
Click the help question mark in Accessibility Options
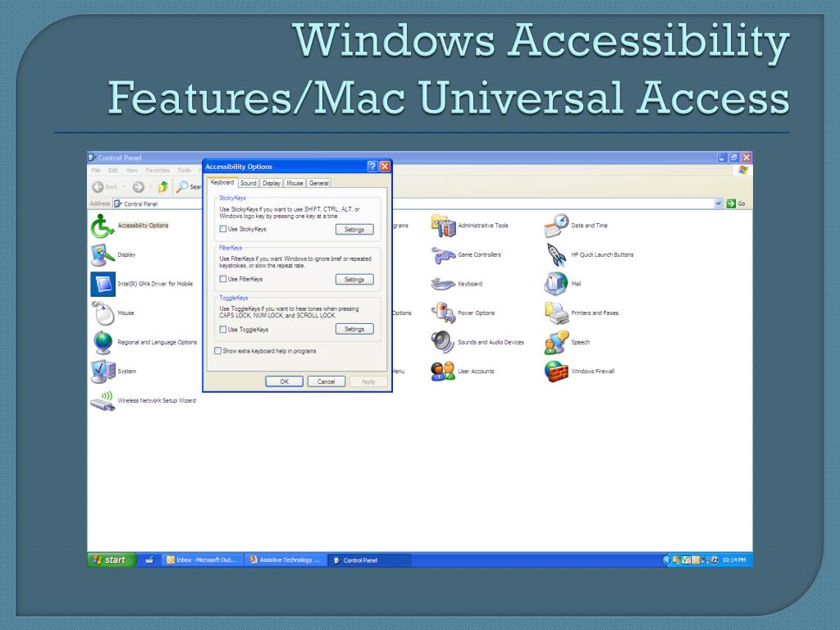(372, 167)
